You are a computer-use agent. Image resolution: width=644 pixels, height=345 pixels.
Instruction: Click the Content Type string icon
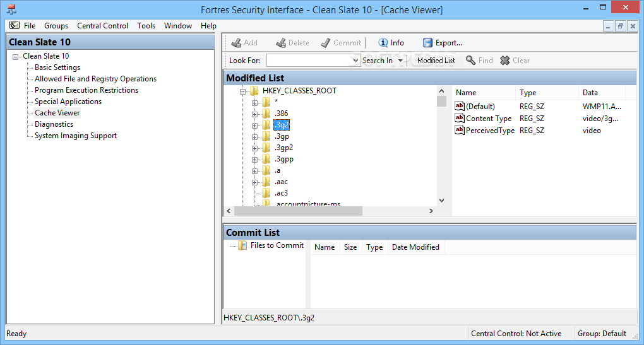(x=460, y=118)
